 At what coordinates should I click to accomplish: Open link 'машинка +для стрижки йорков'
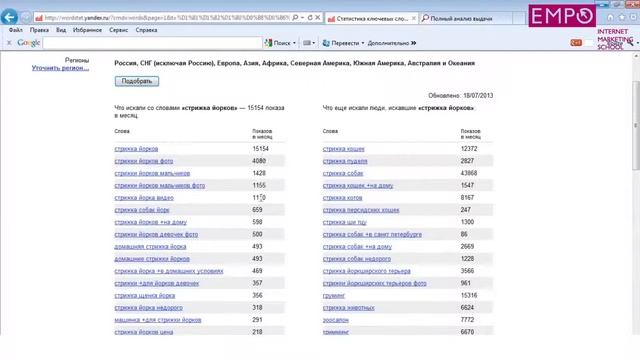coord(158,320)
